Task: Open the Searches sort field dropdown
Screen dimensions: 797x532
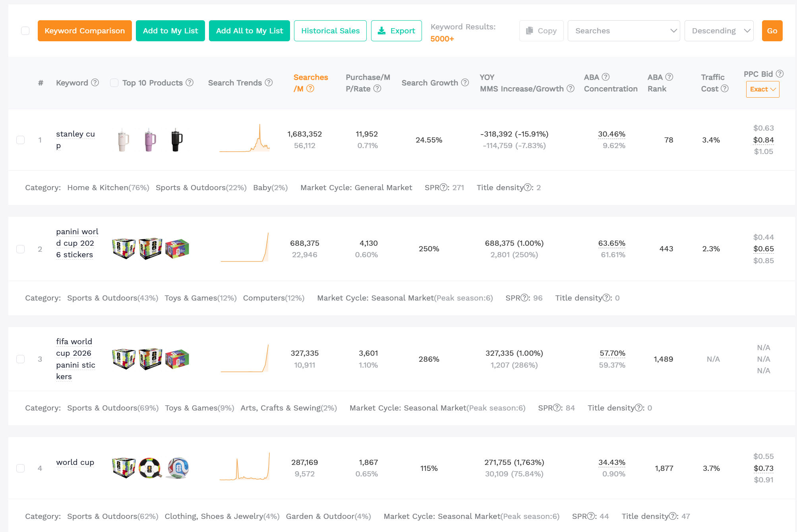Action: coord(624,31)
